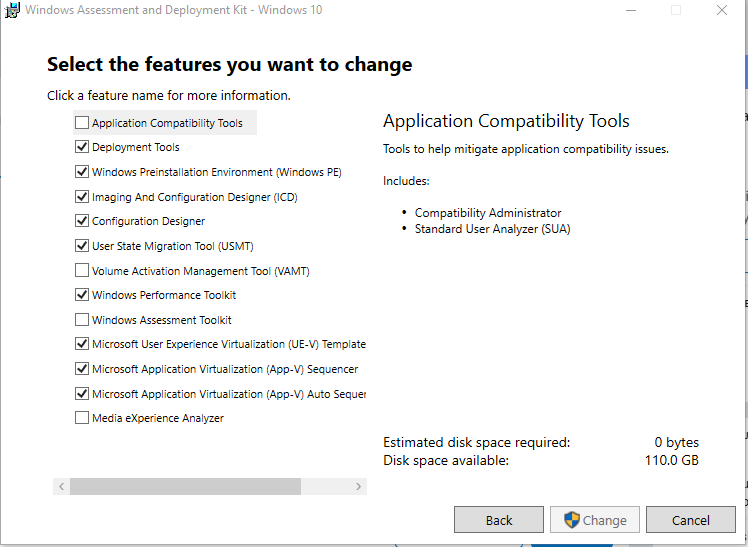Uncheck Windows Preinstallation Environment (Windows PE) checkbox
748x547 pixels.
[x=82, y=172]
